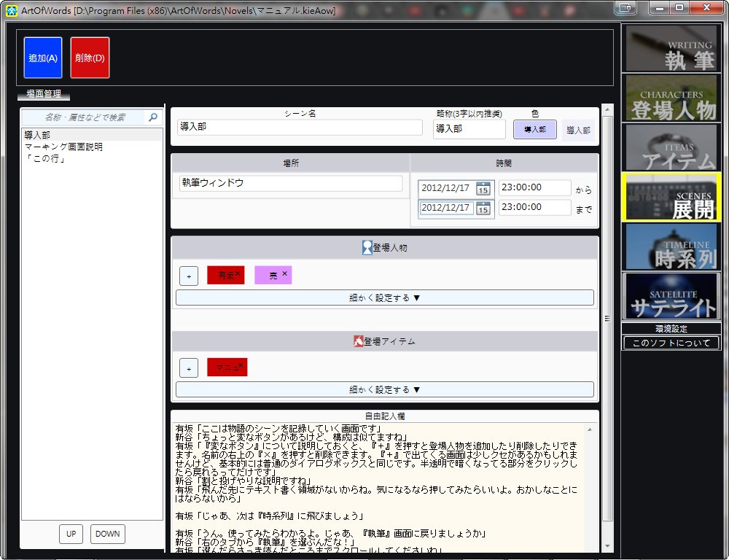This screenshot has height=560, width=729.
Task: Remove character 亮 with its ×
Action: pos(284,273)
